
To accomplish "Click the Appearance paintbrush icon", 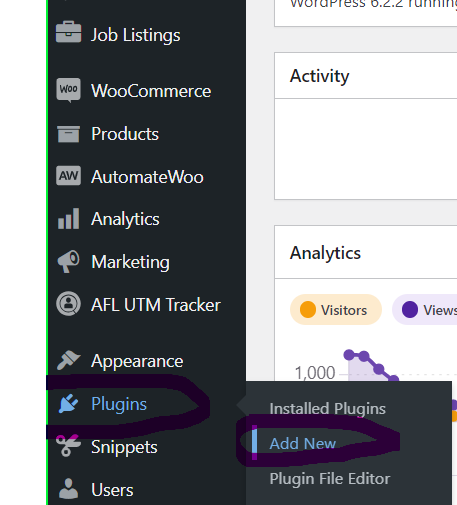I will click(68, 360).
